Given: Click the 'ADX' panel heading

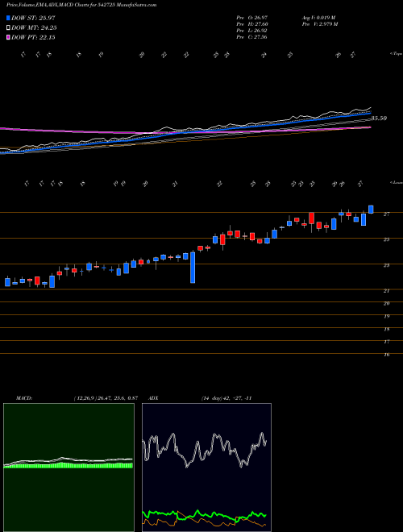Looking at the screenshot, I should pyautogui.click(x=154, y=398).
